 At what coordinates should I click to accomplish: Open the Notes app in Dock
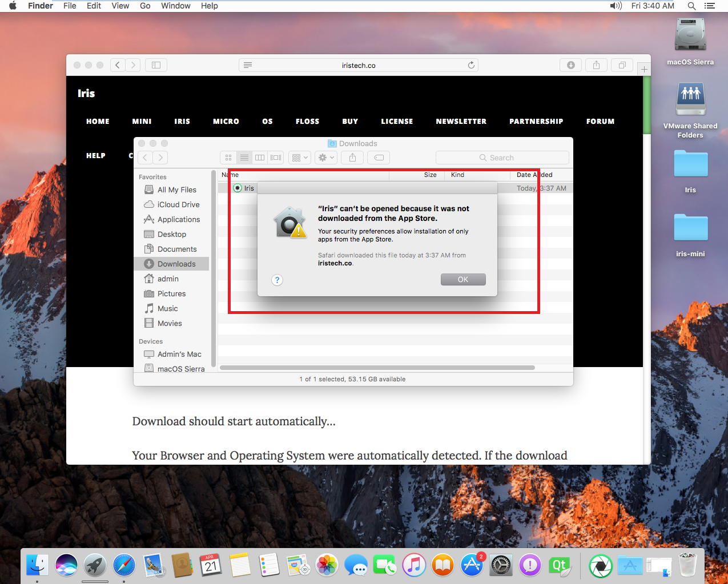(x=240, y=565)
